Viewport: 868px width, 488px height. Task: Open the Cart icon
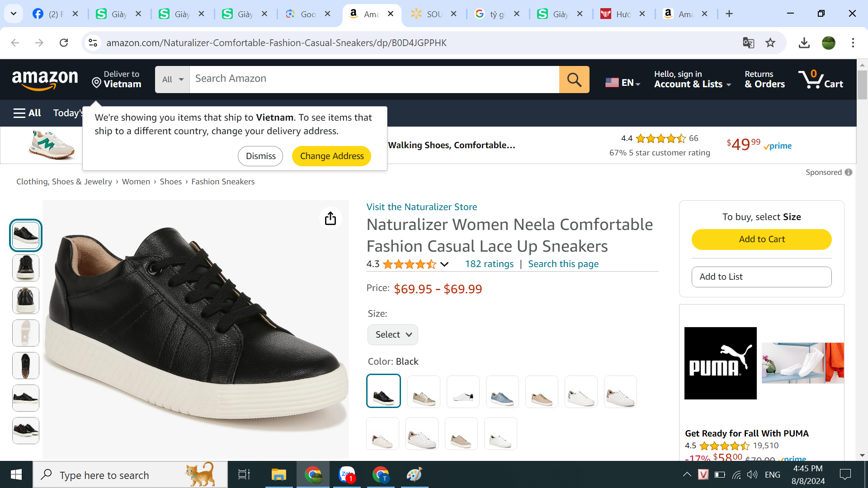821,80
